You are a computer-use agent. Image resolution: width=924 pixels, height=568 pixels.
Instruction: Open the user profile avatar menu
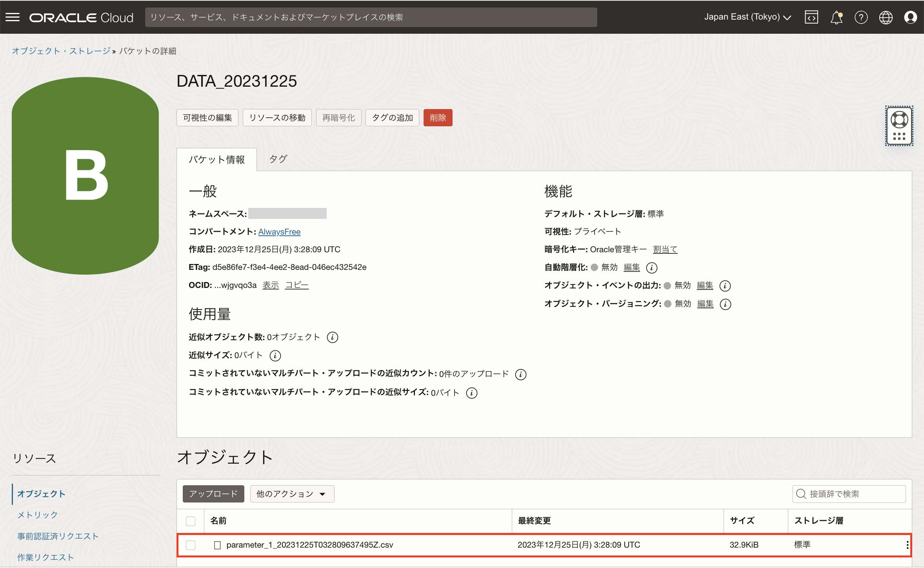(x=910, y=17)
